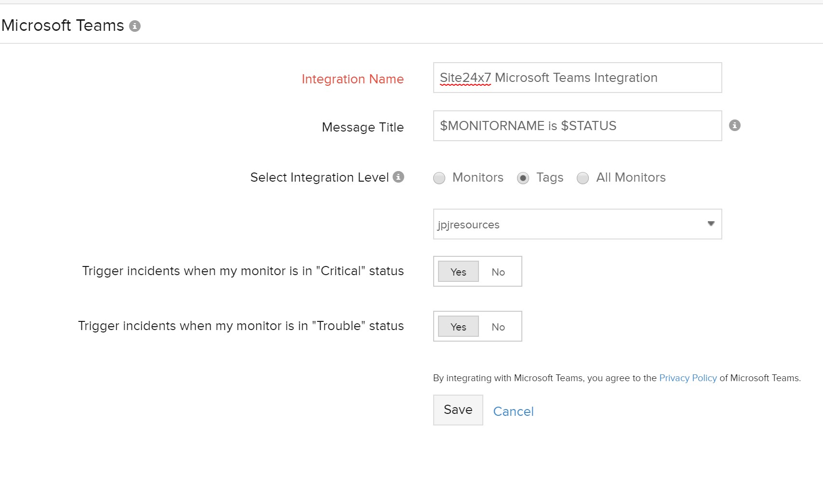The width and height of the screenshot is (823, 504).
Task: Click the Critical status trigger label text
Action: [243, 271]
